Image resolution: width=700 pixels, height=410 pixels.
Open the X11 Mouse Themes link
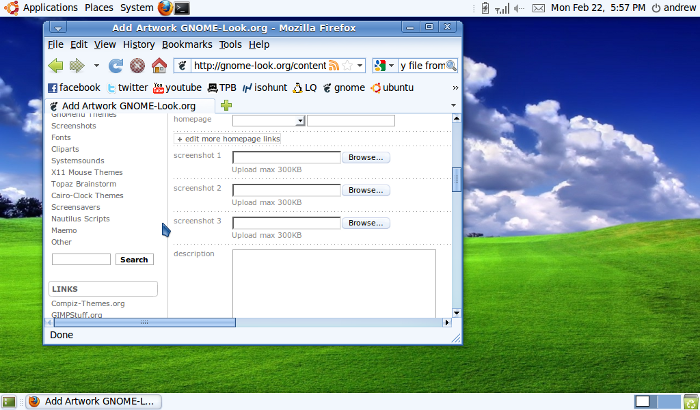click(x=87, y=172)
